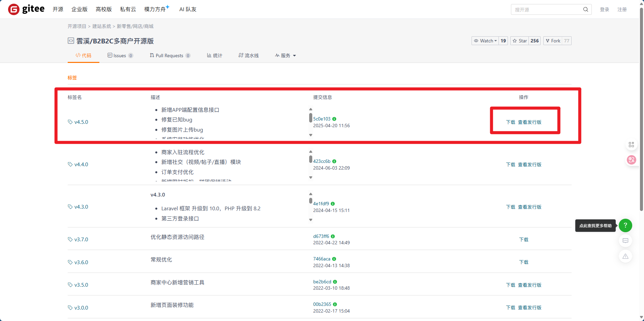
Task: Fork this repository
Action: [553, 41]
